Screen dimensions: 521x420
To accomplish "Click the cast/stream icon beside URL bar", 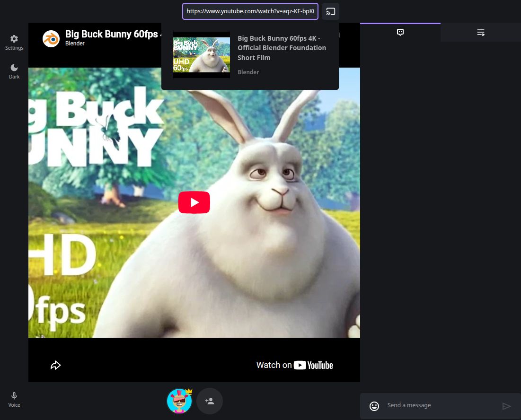I will click(x=331, y=12).
